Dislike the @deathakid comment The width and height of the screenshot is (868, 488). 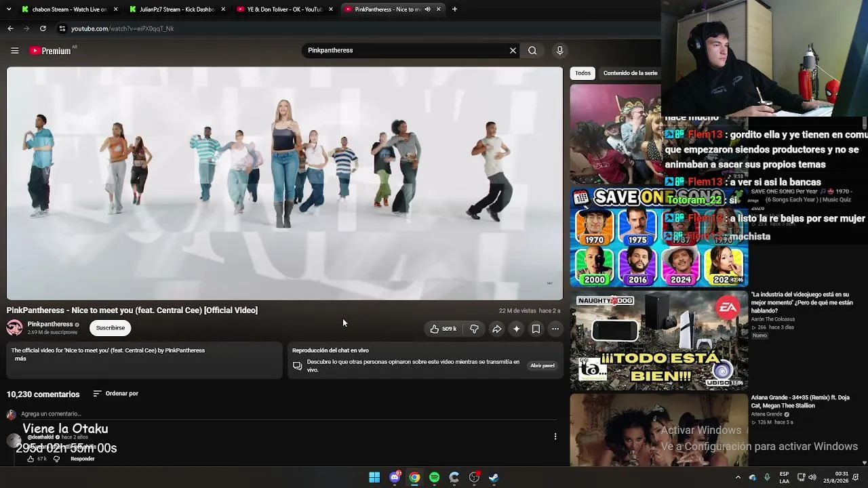coord(56,459)
